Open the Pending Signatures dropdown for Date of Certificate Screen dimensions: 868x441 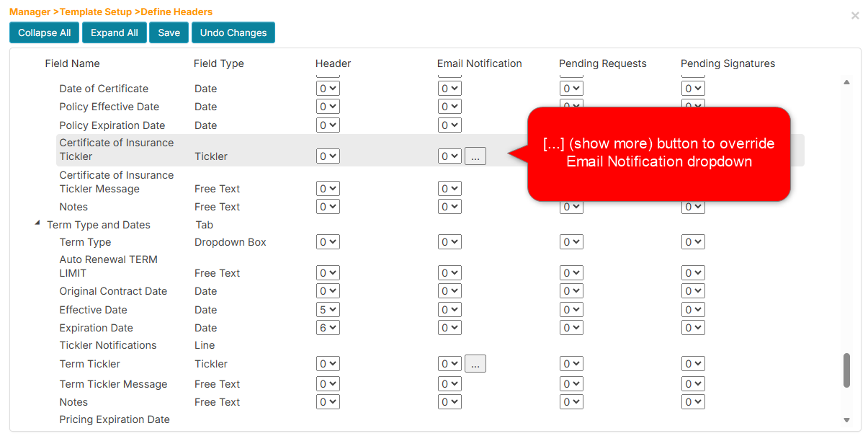692,88
